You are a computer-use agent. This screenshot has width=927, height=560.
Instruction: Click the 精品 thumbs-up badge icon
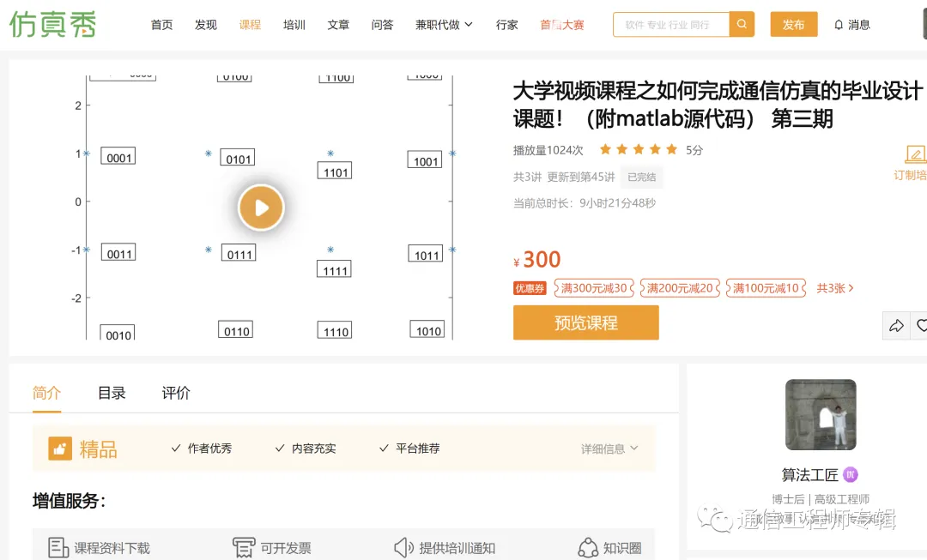click(x=60, y=449)
